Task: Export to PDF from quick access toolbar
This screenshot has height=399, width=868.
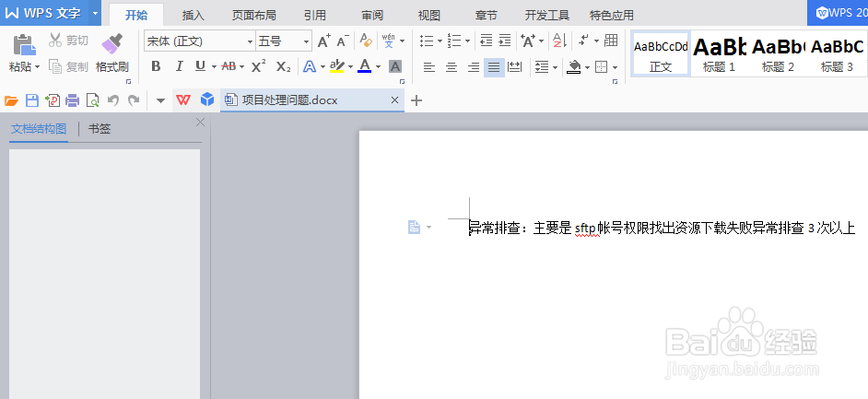Action: click(53, 100)
